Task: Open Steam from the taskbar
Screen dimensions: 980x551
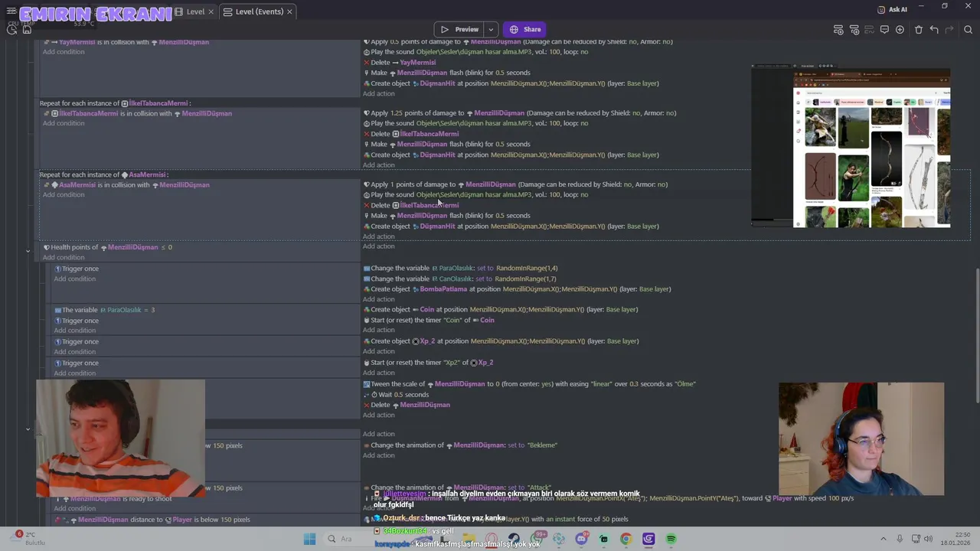Action: (x=514, y=539)
